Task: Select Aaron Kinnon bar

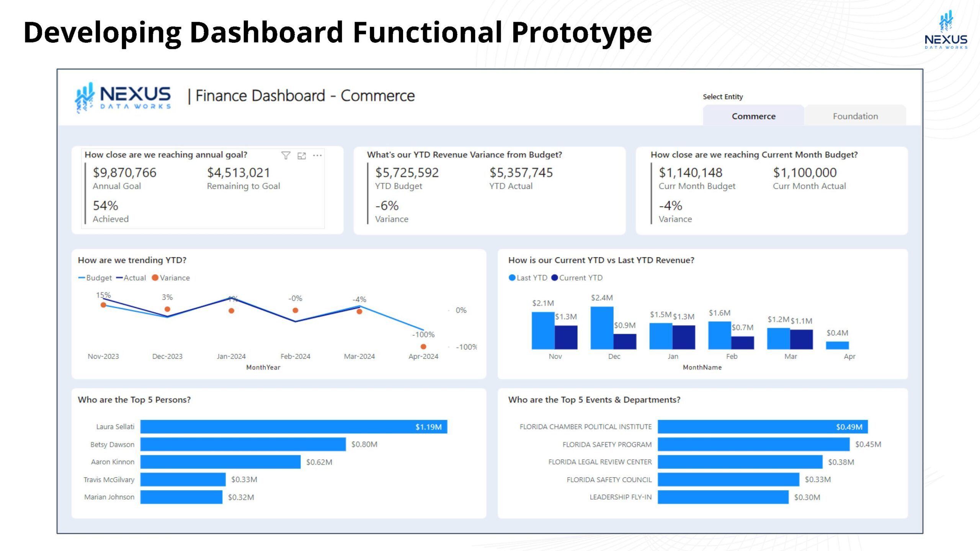Action: point(220,462)
